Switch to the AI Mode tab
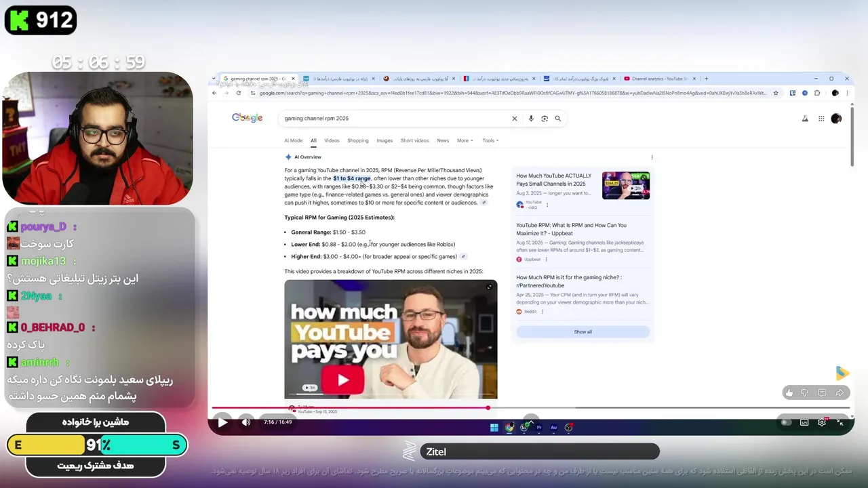 [x=294, y=140]
